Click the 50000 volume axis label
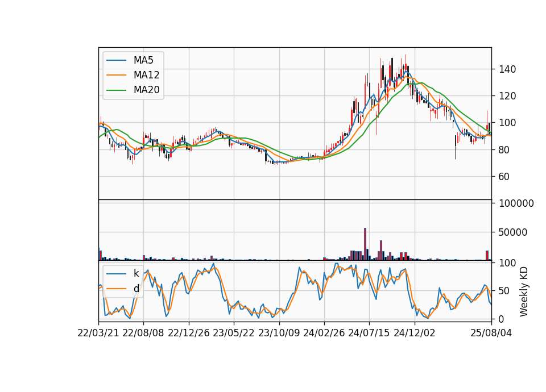 (x=513, y=232)
